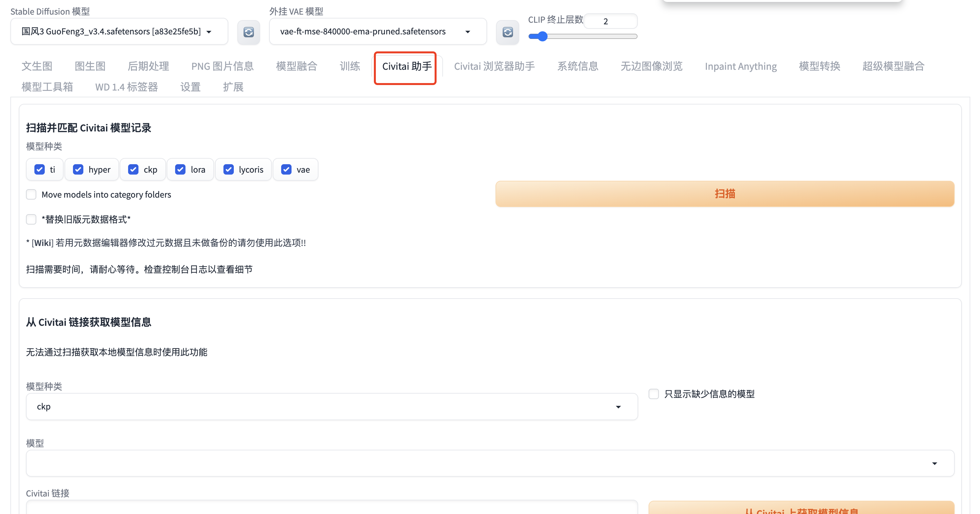Screen dimensions: 980x514
Task: Check 只显示缺少信息的模型 checkbox
Action: (x=653, y=394)
